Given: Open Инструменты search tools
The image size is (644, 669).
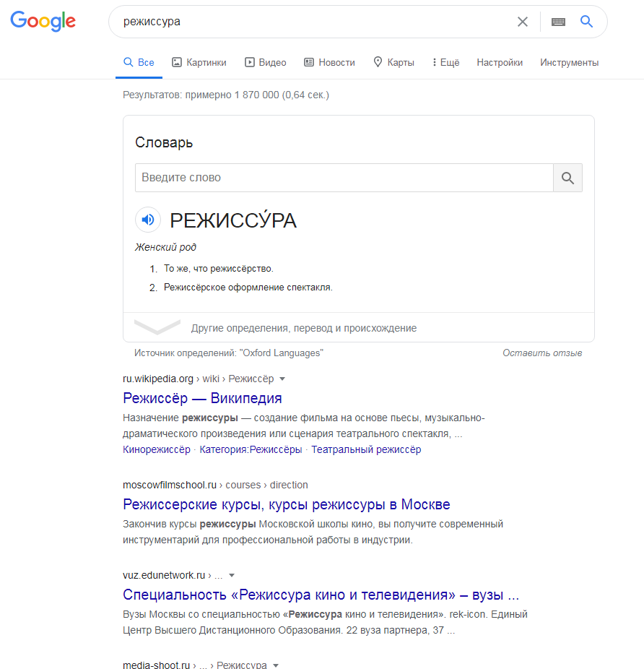Looking at the screenshot, I should point(570,62).
